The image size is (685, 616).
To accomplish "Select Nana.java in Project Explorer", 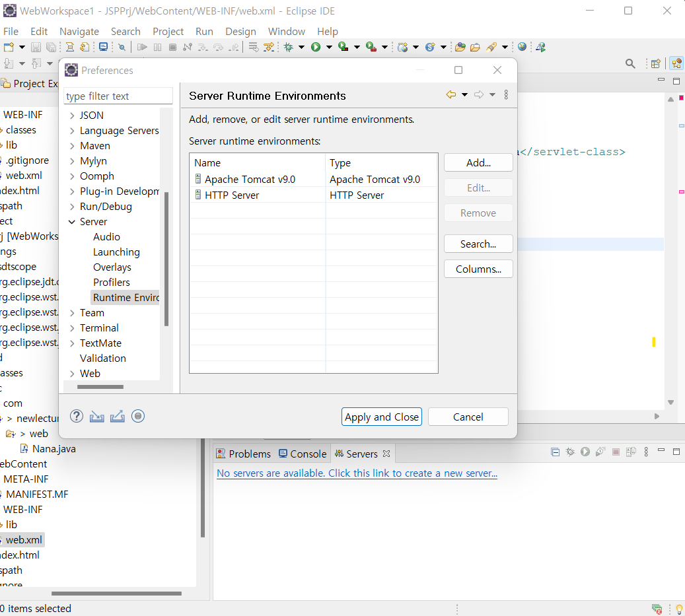I will [x=54, y=449].
